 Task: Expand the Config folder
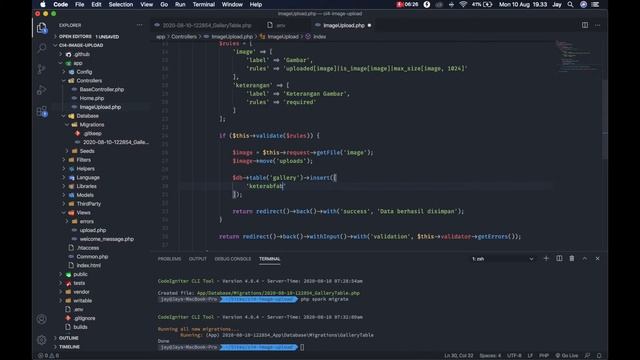click(x=84, y=72)
